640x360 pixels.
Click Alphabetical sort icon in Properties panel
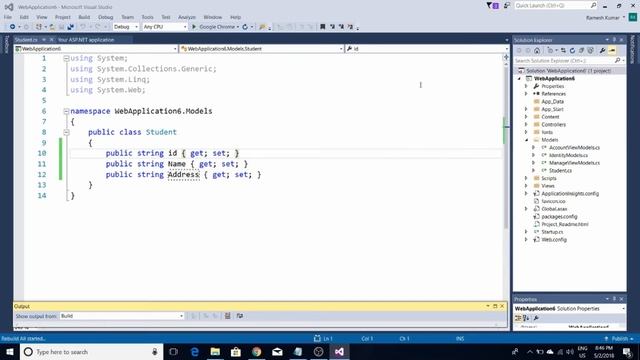tap(526, 318)
